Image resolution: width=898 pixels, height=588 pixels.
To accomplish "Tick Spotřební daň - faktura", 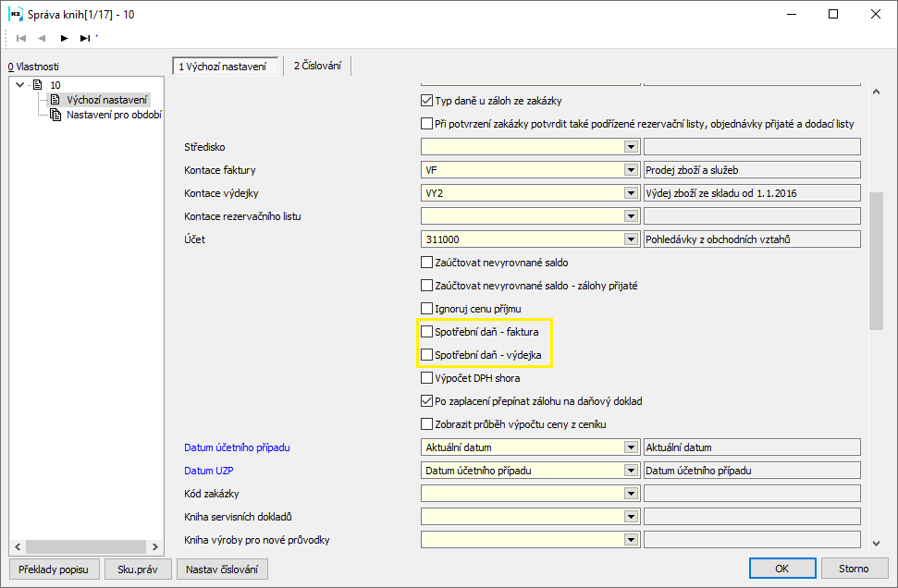I will 426,332.
